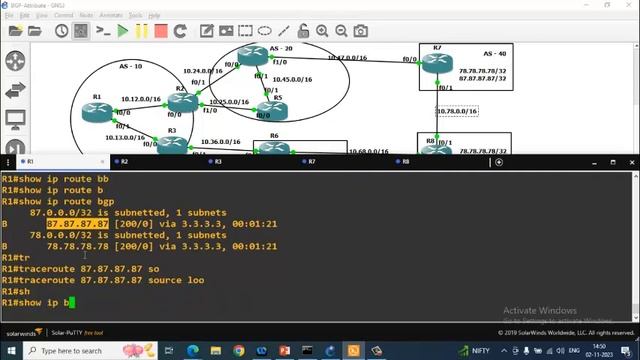Select the Insert picture tool
This screenshot has width=640, height=360.
click(x=226, y=31)
